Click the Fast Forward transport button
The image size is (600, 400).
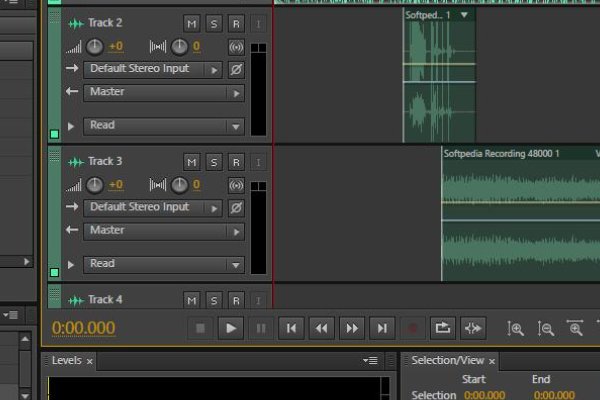click(351, 327)
